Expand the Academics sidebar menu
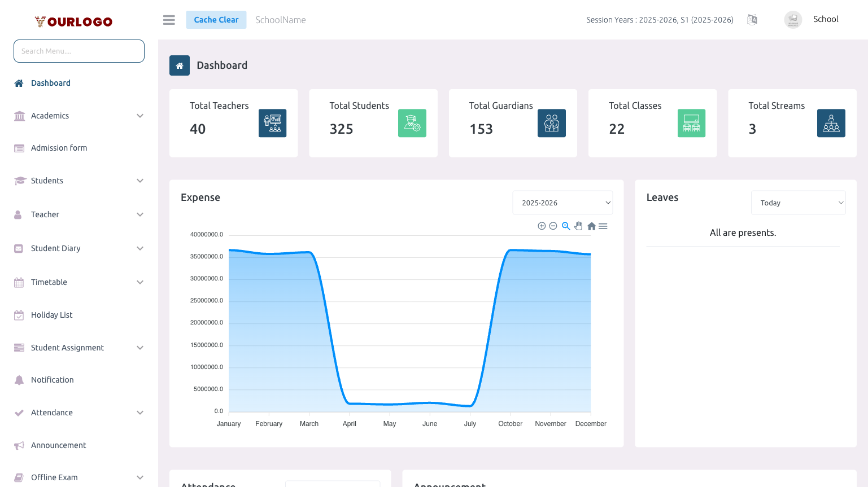This screenshot has width=868, height=487. tap(79, 116)
